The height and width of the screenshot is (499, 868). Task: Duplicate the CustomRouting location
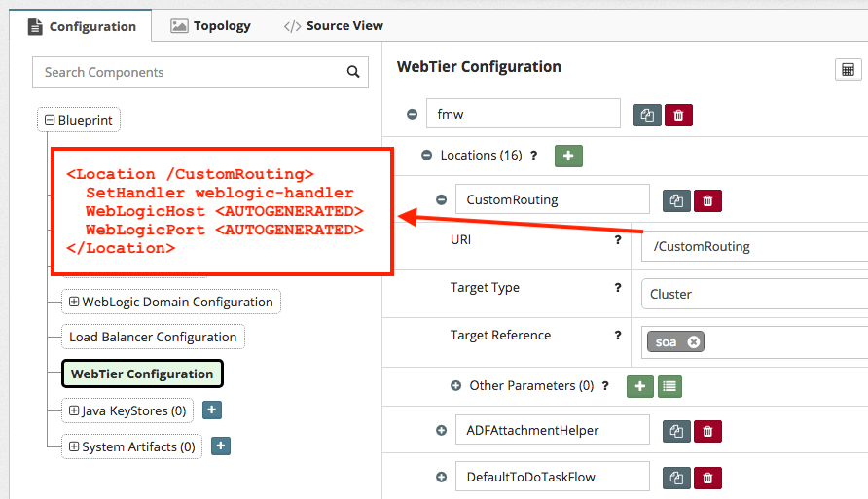[x=676, y=200]
